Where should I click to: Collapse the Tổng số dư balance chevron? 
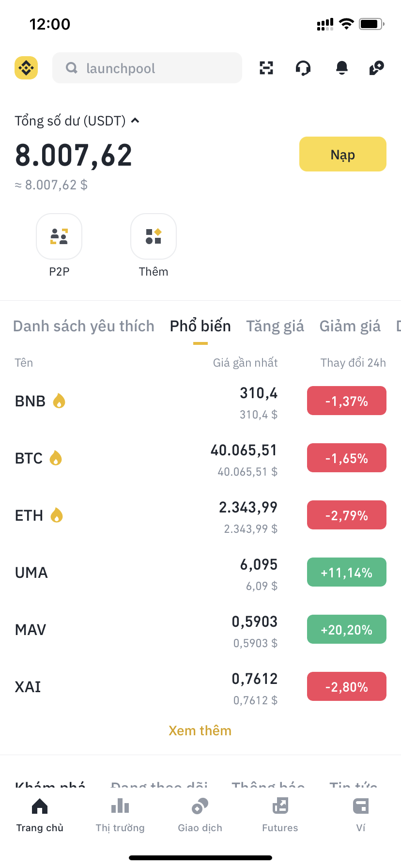pyautogui.click(x=136, y=121)
